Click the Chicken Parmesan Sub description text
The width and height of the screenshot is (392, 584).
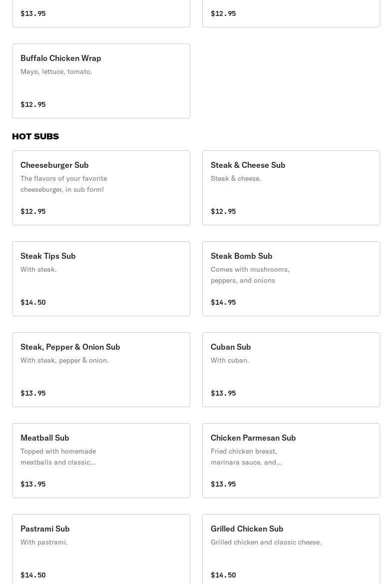(x=246, y=457)
